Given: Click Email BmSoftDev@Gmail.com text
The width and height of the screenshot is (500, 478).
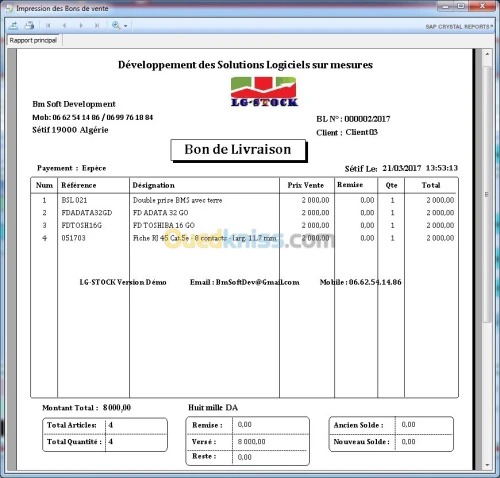Looking at the screenshot, I should [245, 282].
